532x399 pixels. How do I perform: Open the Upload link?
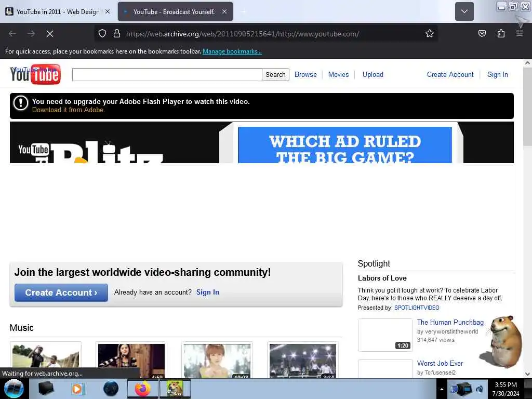pos(373,75)
